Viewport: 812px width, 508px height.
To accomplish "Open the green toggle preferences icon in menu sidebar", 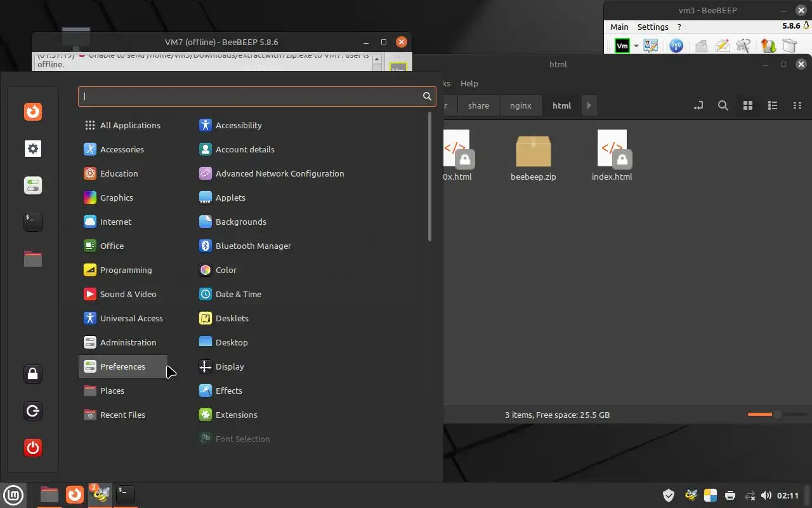I will (x=33, y=185).
